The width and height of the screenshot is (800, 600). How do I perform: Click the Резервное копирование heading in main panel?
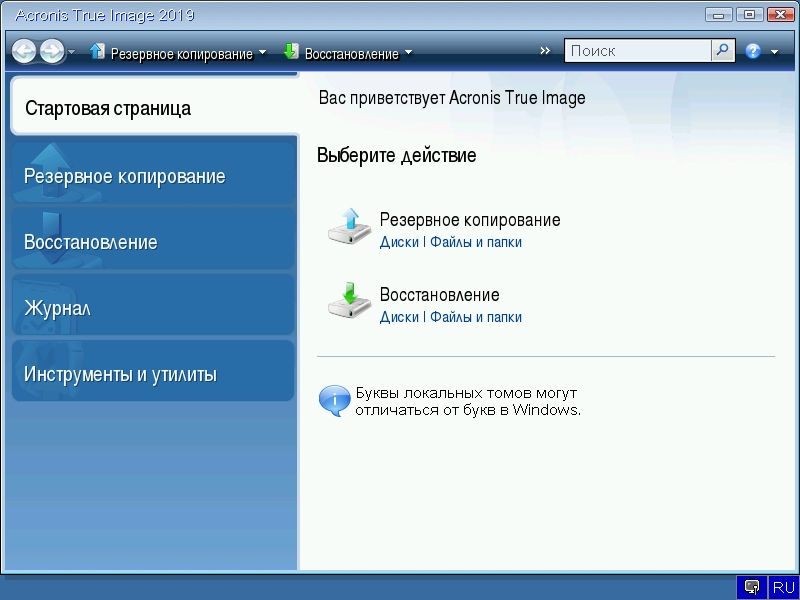pos(470,220)
